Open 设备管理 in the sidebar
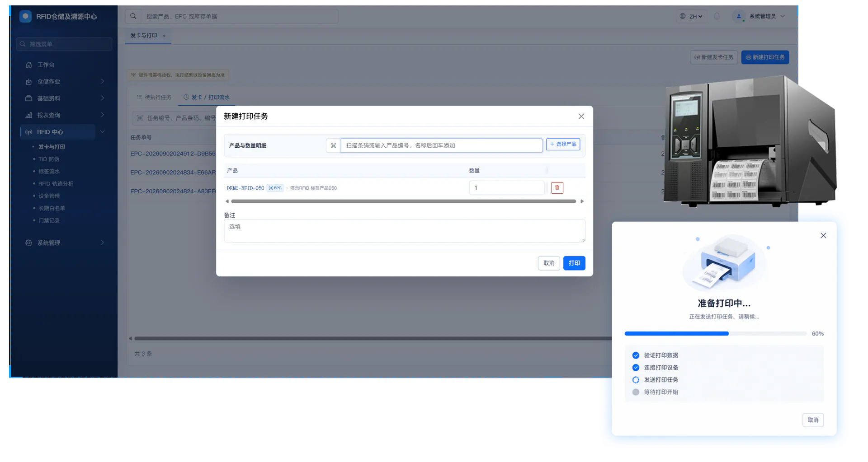The height and width of the screenshot is (462, 868). coord(49,196)
